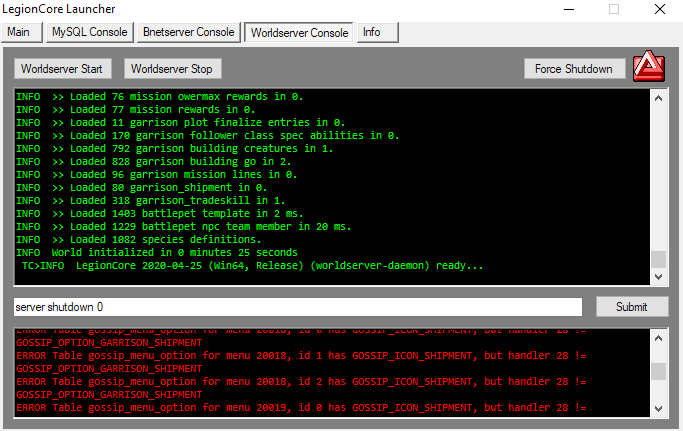Click the up arrow of the green log scrollbar
This screenshot has height=431, width=683.
click(x=659, y=98)
